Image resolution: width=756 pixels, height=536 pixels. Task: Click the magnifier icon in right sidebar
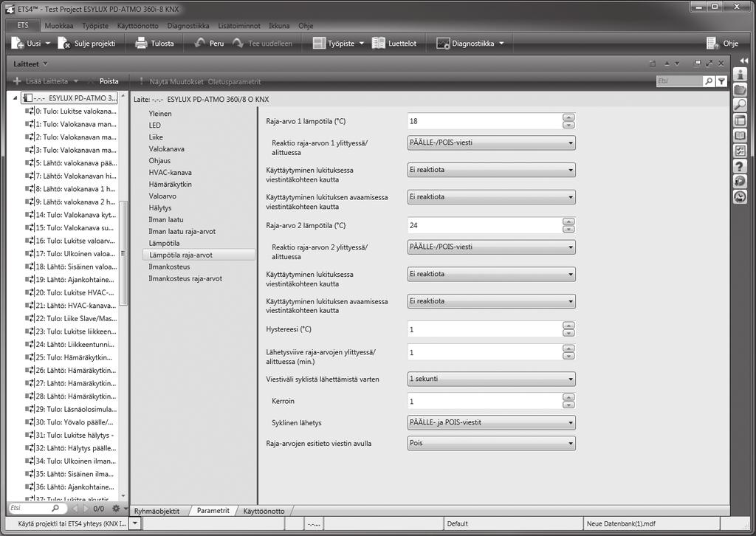740,105
